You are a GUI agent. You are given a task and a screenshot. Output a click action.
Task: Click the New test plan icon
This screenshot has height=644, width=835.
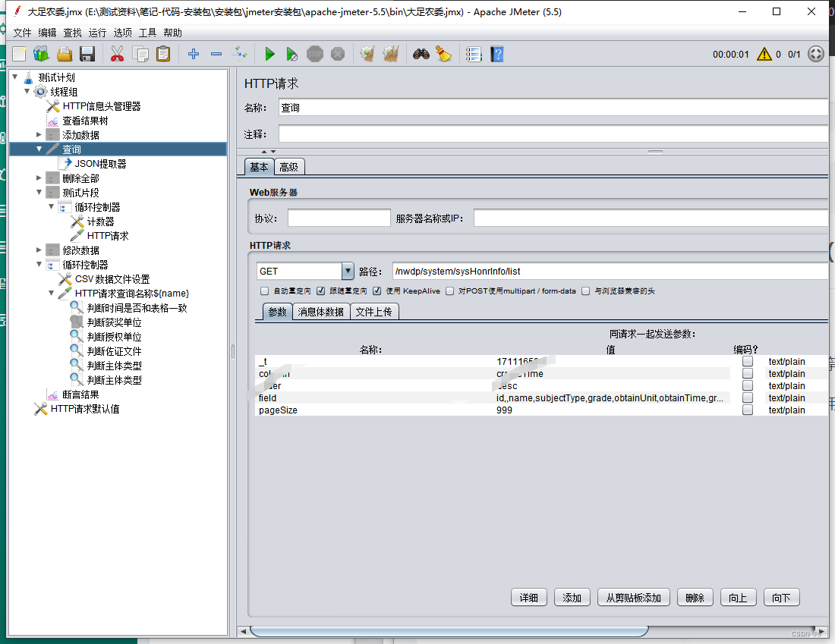pyautogui.click(x=19, y=54)
